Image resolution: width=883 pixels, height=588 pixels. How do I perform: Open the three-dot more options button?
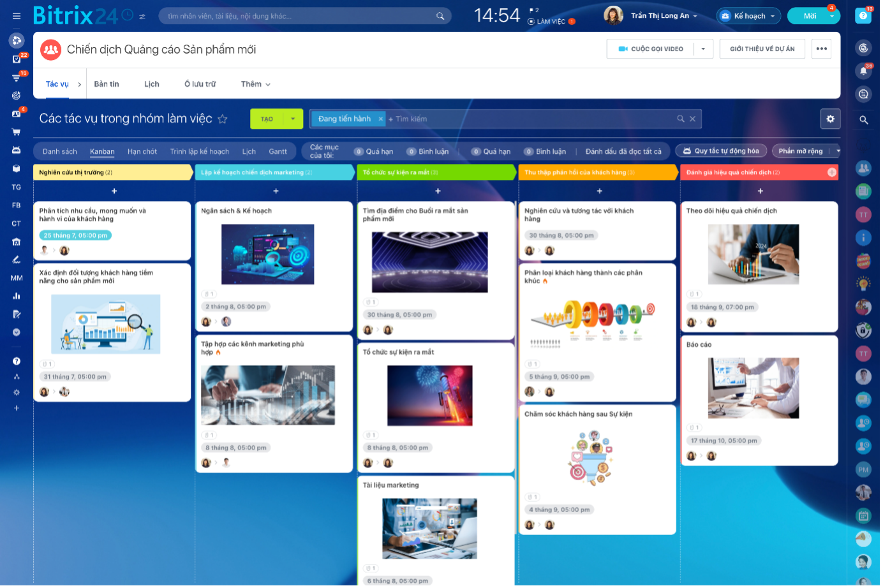tap(821, 49)
